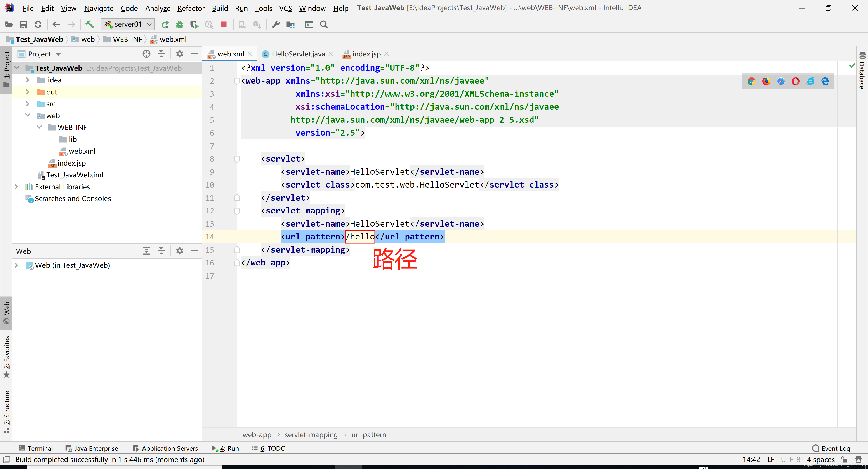Navigate back with the left arrow icon
The height and width of the screenshot is (469, 868).
tap(56, 24)
